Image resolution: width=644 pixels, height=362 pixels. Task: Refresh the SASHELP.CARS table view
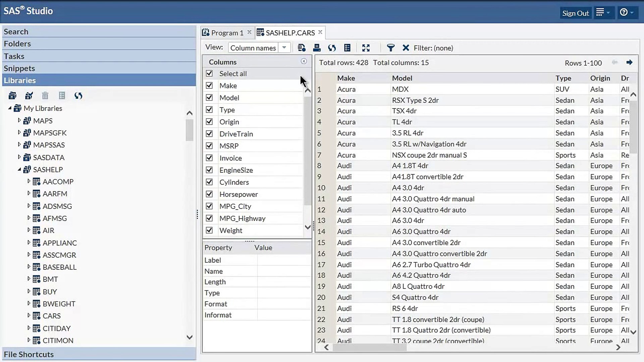pyautogui.click(x=332, y=48)
